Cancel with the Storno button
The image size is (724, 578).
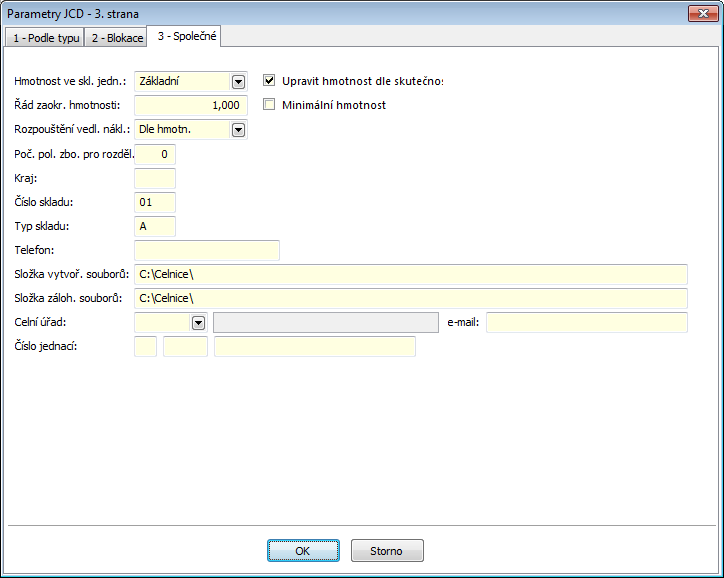click(x=387, y=551)
